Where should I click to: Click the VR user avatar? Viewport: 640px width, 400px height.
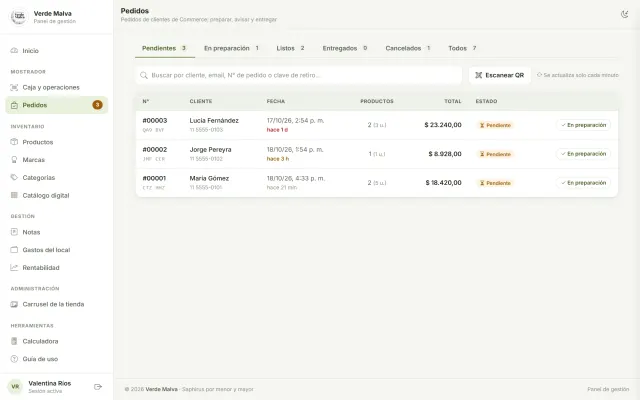15,387
